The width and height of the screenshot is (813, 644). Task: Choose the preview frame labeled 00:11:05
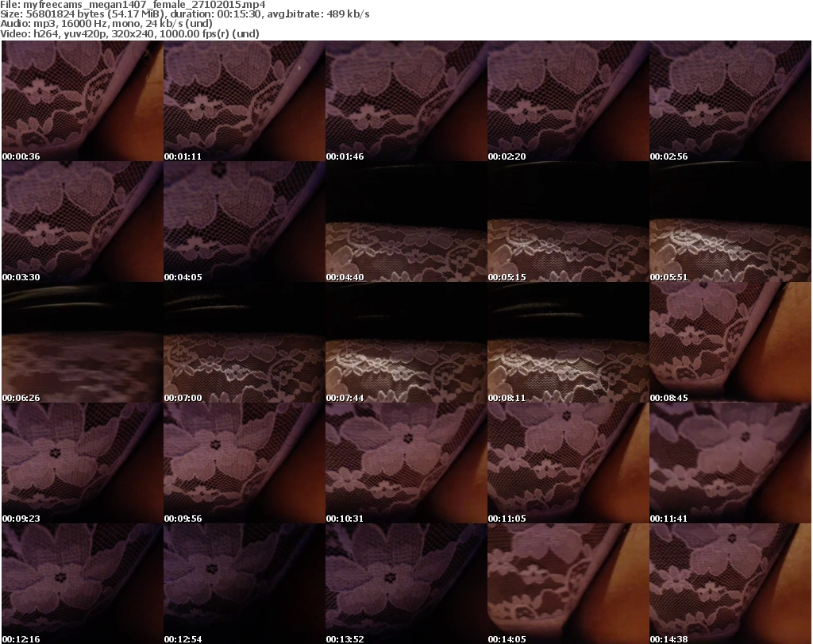(x=568, y=463)
